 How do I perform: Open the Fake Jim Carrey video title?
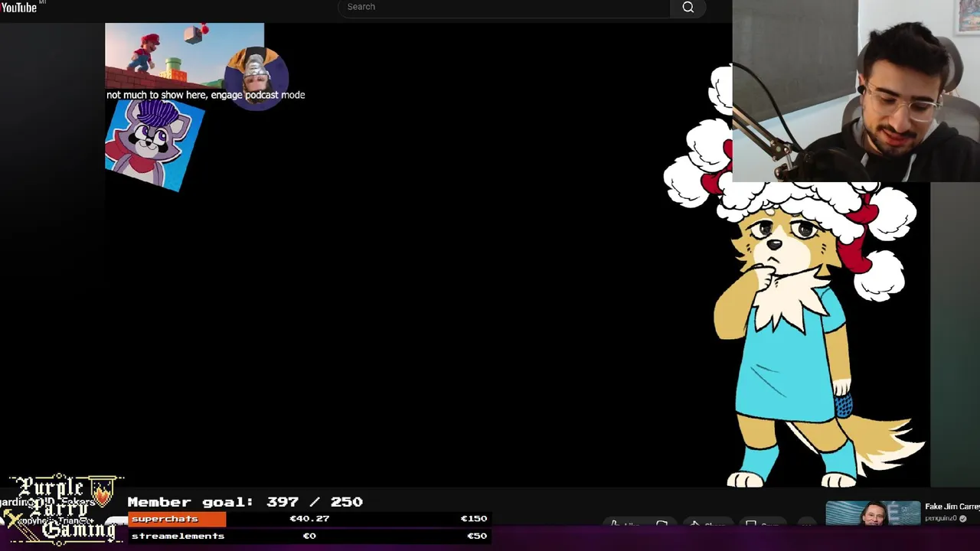(952, 507)
